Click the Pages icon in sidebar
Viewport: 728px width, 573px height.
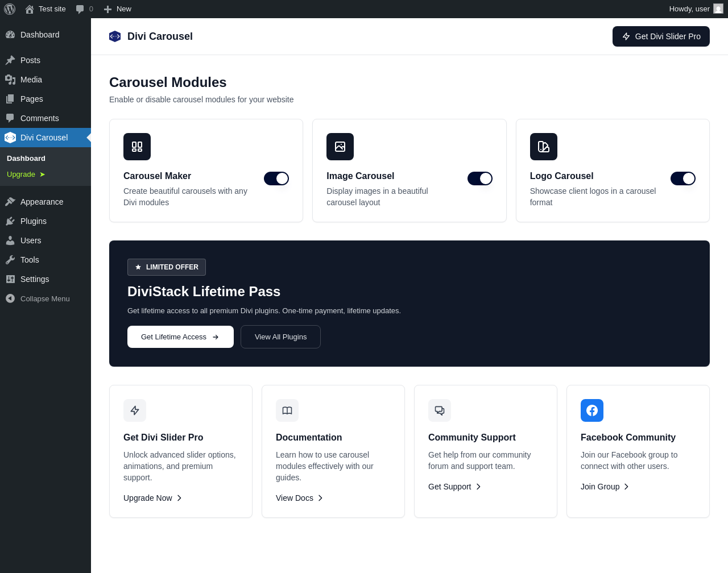click(10, 99)
